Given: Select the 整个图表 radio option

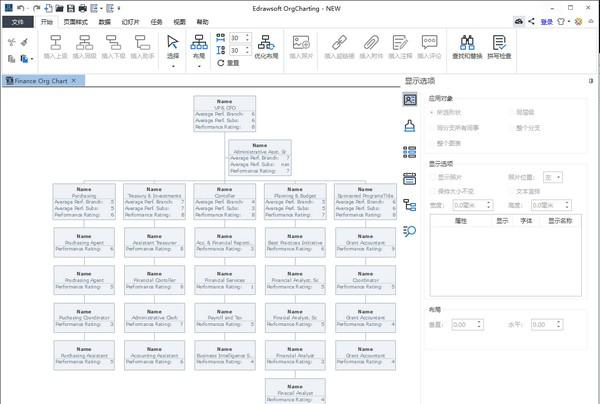Looking at the screenshot, I should (431, 143).
